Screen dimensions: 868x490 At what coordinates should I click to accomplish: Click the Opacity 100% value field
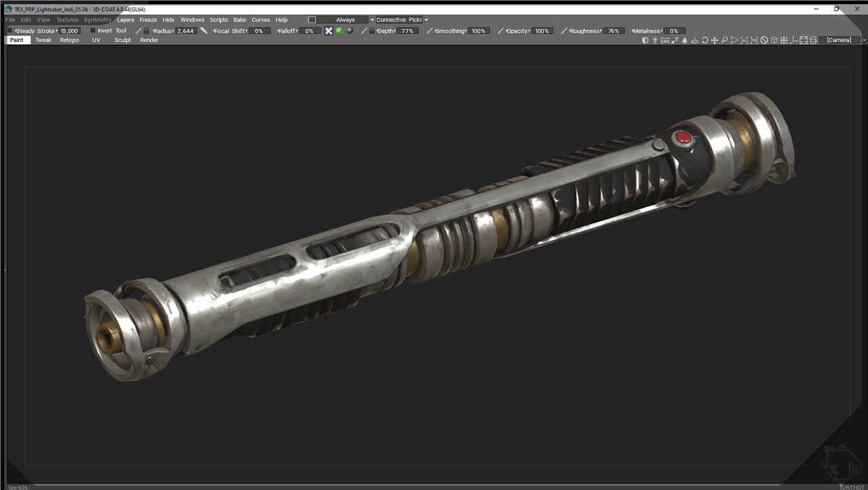[542, 31]
